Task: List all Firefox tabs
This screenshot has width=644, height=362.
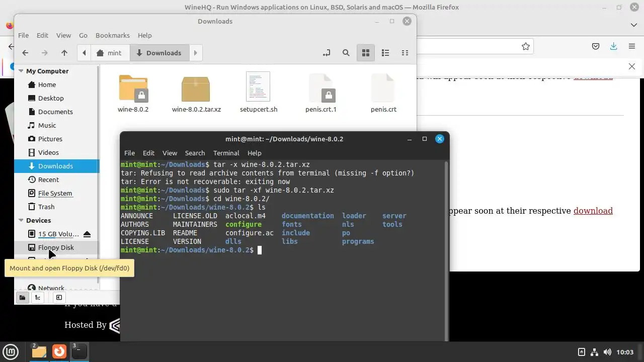Action: (633, 25)
